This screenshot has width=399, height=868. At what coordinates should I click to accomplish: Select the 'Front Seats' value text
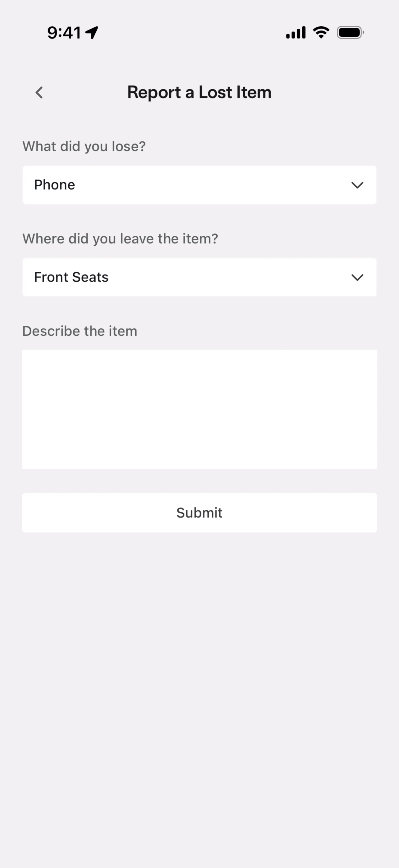pyautogui.click(x=71, y=277)
